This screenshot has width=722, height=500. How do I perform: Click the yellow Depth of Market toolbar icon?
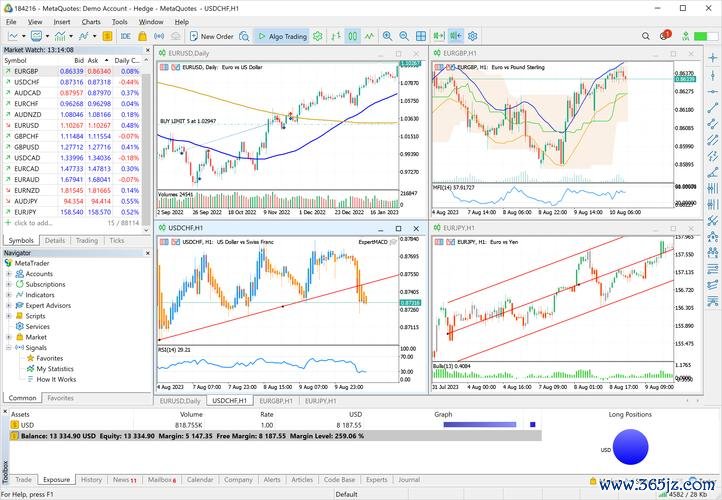pyautogui.click(x=107, y=36)
